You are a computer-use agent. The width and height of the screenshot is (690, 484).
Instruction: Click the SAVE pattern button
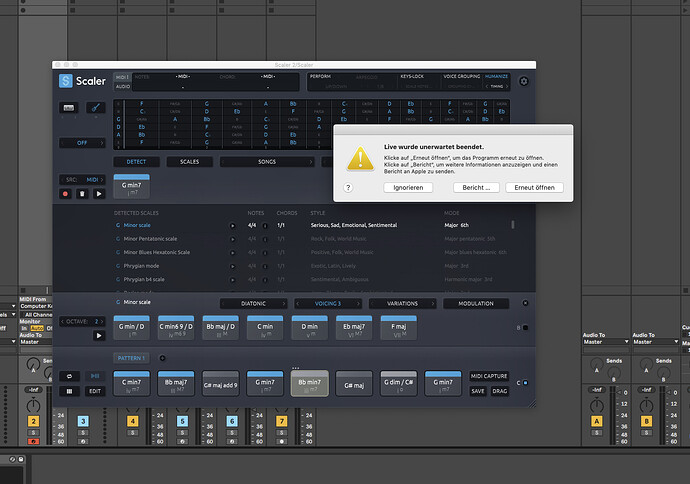(478, 391)
